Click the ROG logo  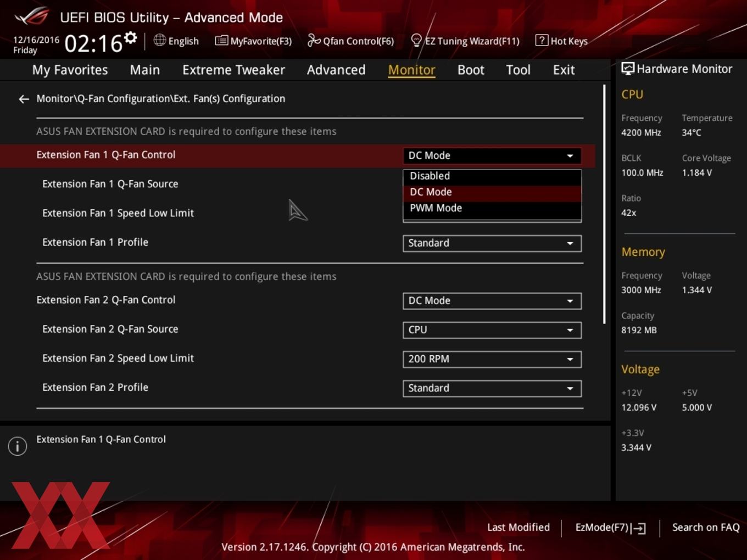[x=32, y=16]
